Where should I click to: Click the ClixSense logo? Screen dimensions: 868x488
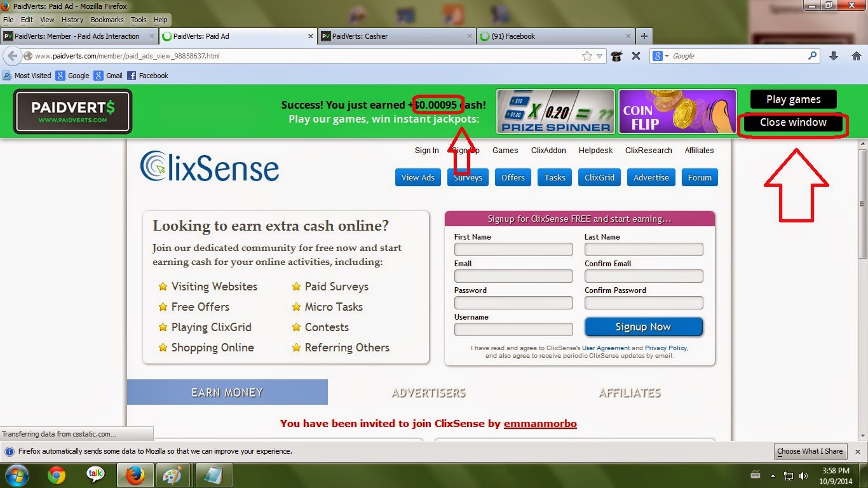click(210, 166)
